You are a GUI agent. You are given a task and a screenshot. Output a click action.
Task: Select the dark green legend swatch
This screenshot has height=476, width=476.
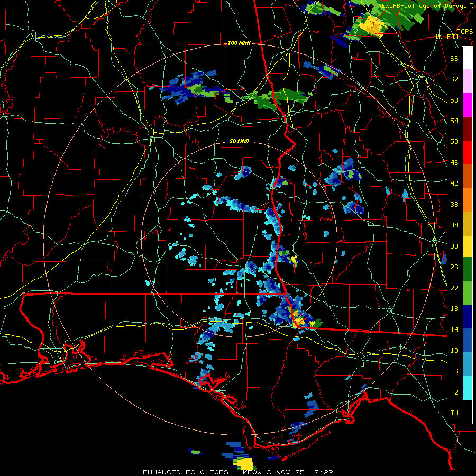point(467,269)
